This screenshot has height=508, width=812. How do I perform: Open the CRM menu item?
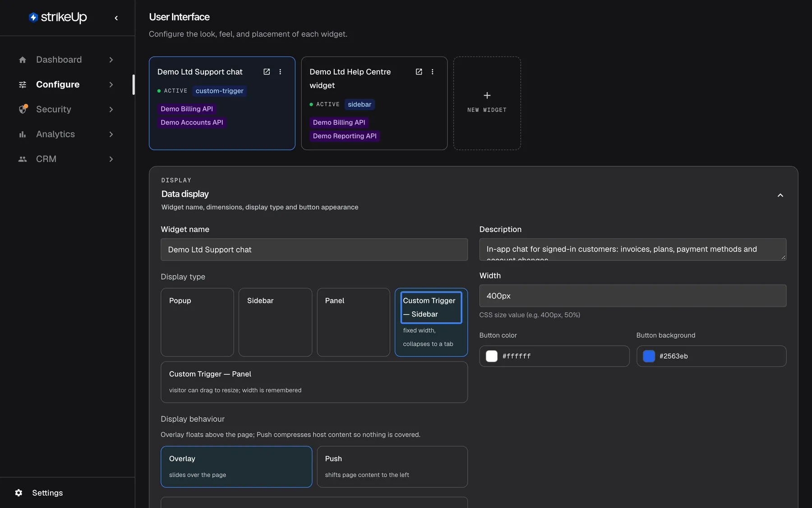[x=66, y=159]
